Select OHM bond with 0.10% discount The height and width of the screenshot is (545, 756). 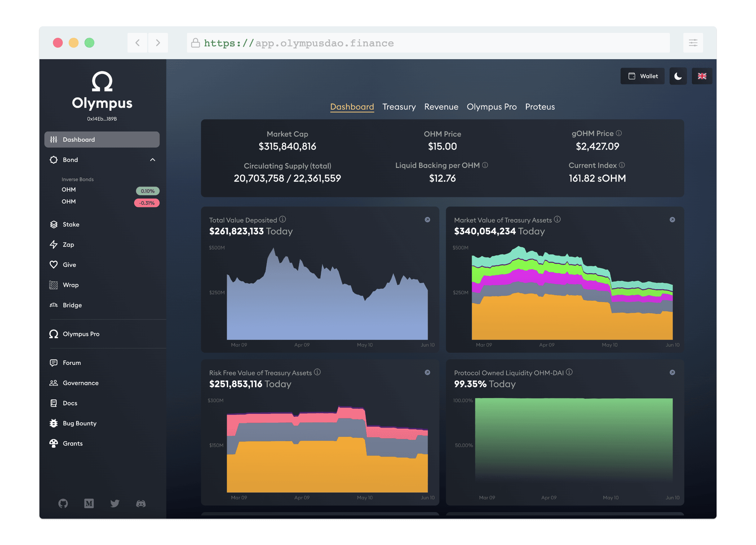coord(110,190)
